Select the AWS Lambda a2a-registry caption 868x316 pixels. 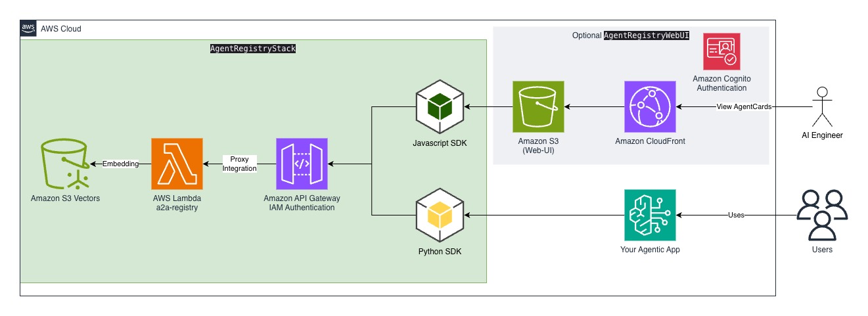[x=177, y=202]
